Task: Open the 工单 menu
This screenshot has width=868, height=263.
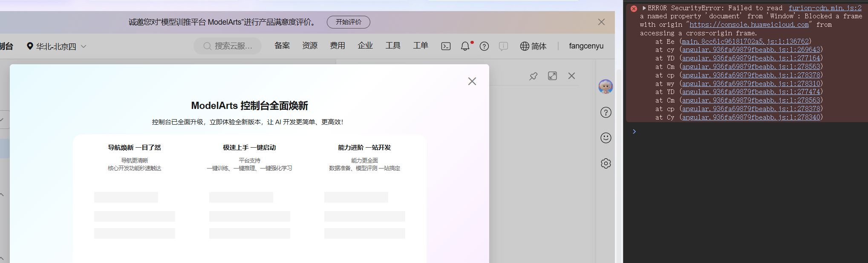Action: [421, 46]
